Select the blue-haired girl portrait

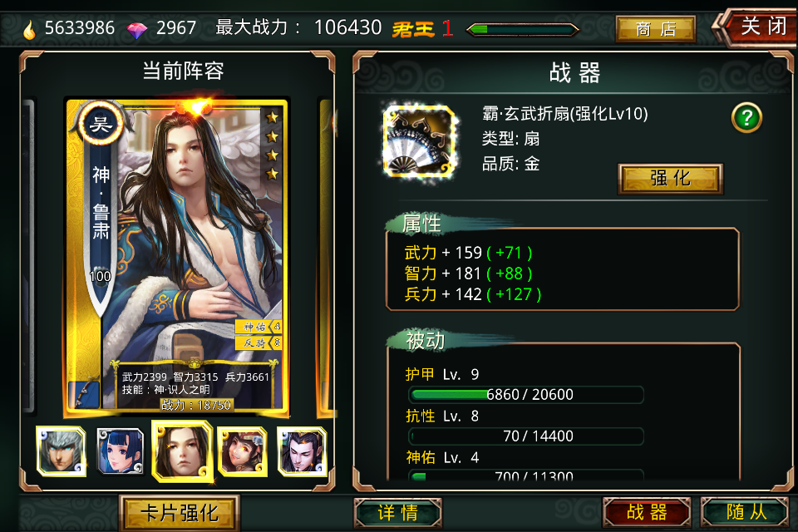[121, 451]
